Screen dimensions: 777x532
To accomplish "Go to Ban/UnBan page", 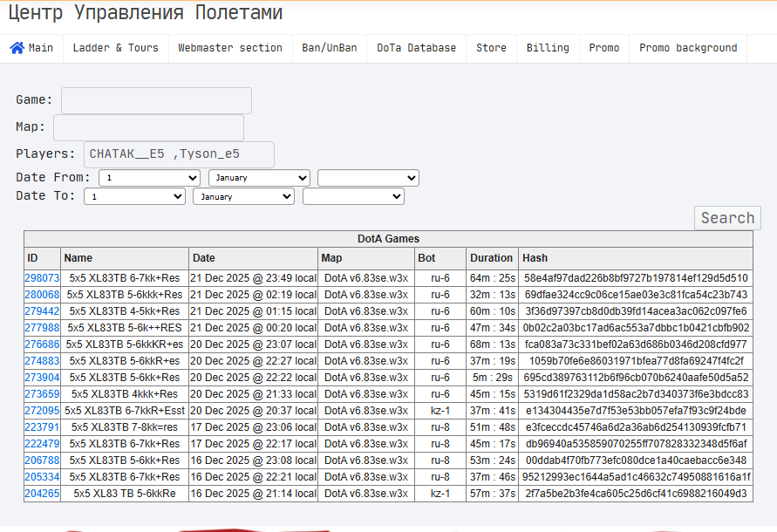I will (x=330, y=48).
